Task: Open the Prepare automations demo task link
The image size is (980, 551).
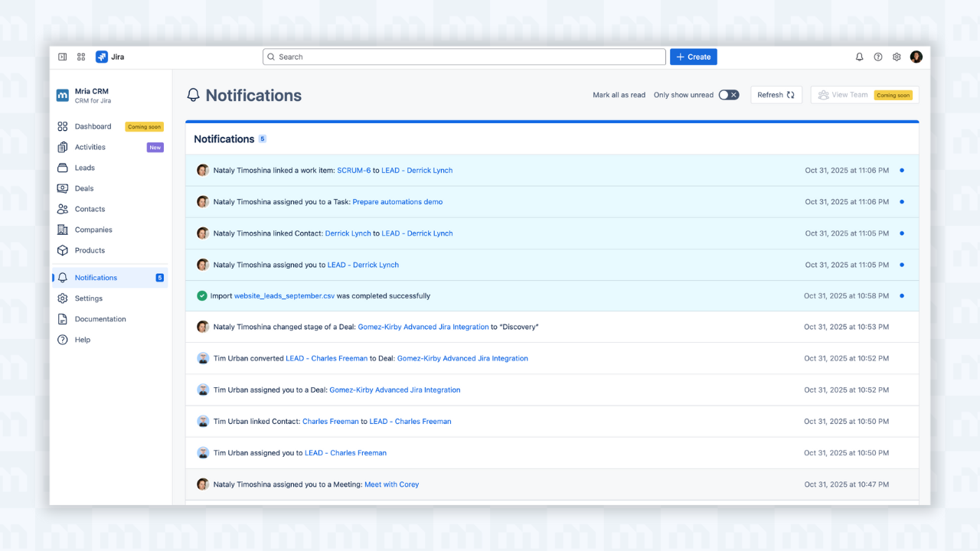Action: 397,201
